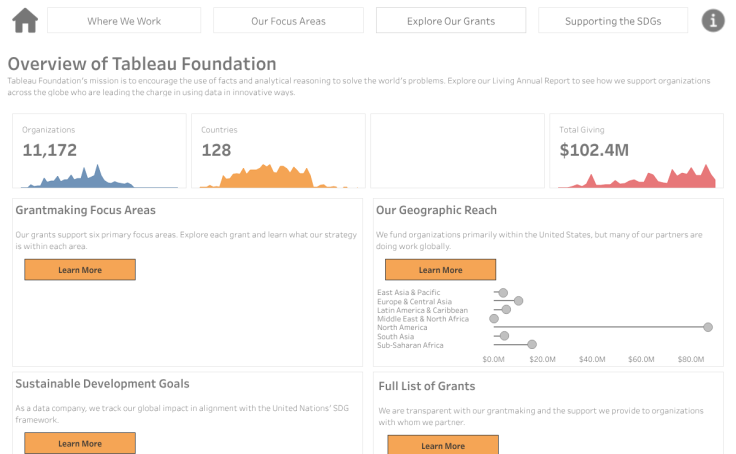Click the Europe & Central Asia dot
Screen dimensions: 736x454
[x=518, y=301]
